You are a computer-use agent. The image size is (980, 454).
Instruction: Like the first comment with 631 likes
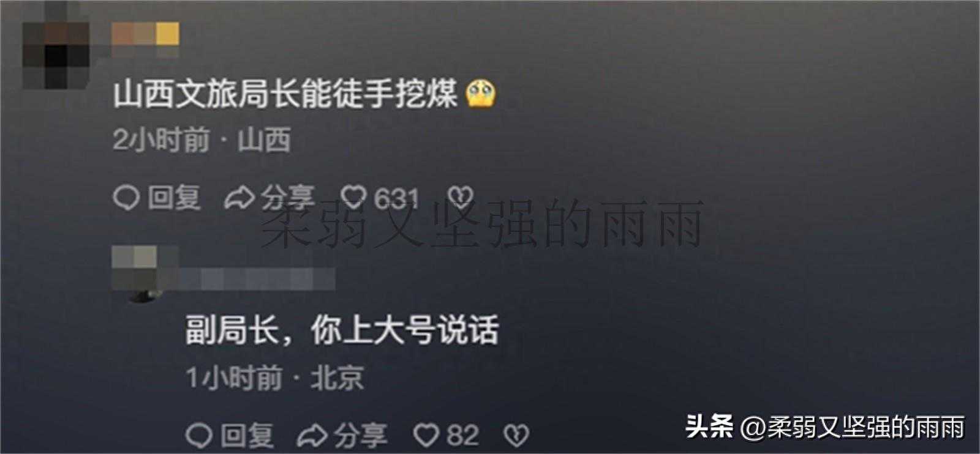pyautogui.click(x=353, y=197)
